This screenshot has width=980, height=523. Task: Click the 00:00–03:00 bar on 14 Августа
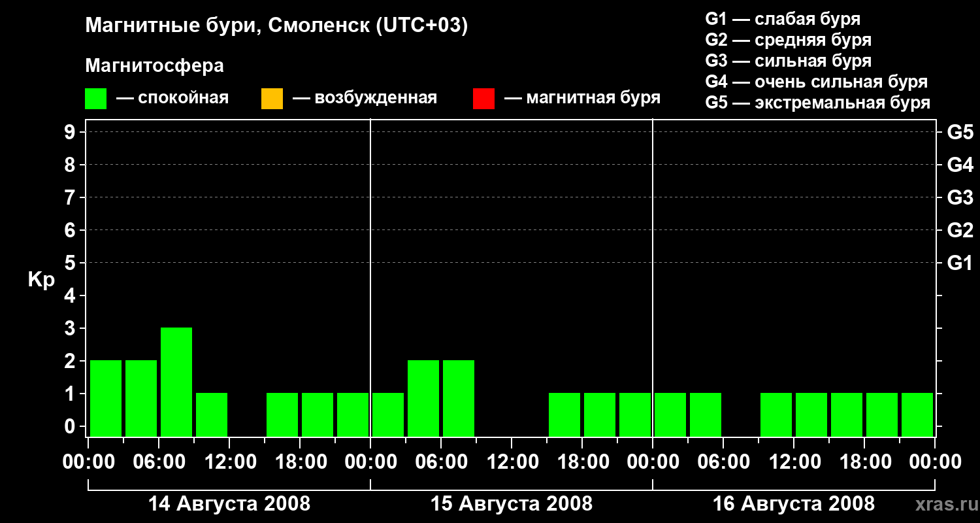(106, 398)
